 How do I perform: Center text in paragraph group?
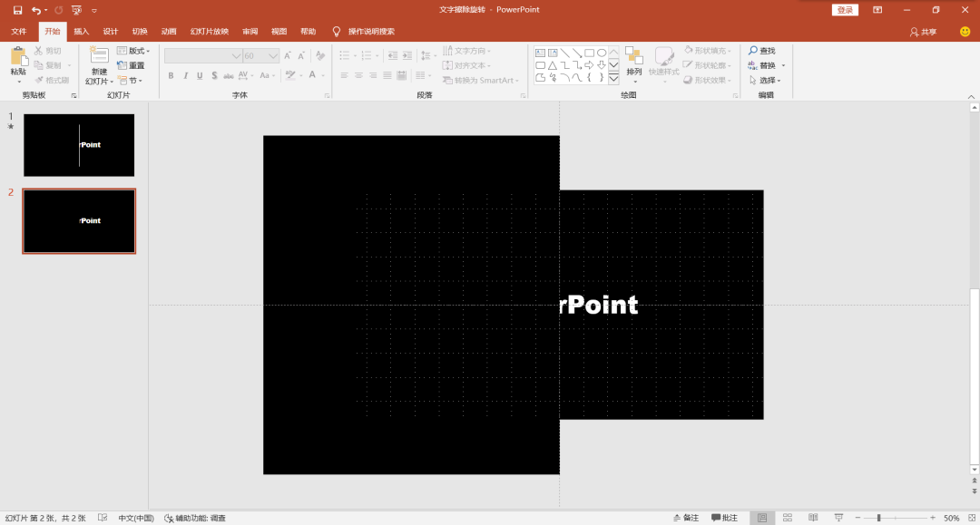pyautogui.click(x=358, y=75)
